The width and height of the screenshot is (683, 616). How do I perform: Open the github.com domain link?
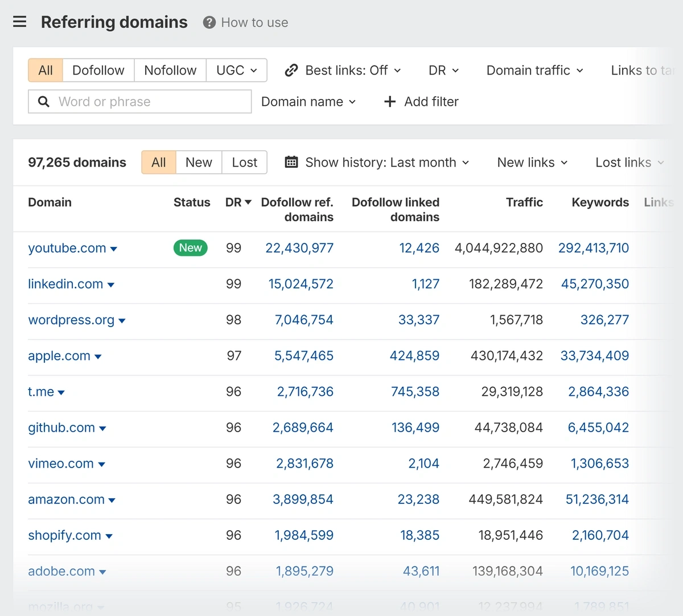pyautogui.click(x=61, y=427)
